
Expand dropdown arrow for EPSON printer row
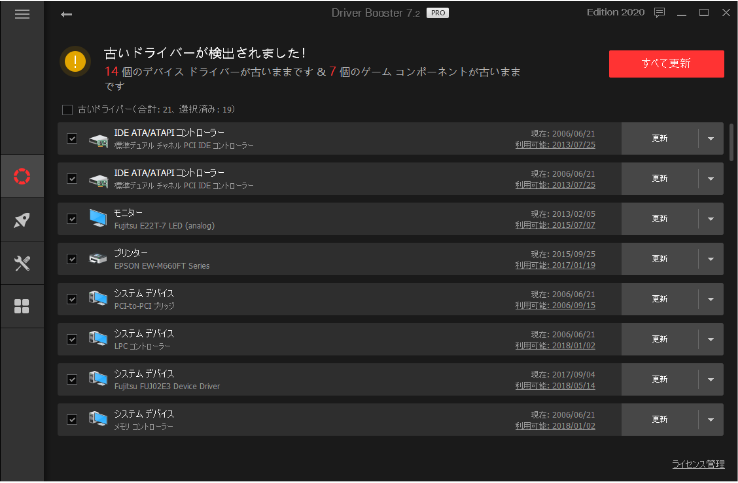[x=711, y=259]
